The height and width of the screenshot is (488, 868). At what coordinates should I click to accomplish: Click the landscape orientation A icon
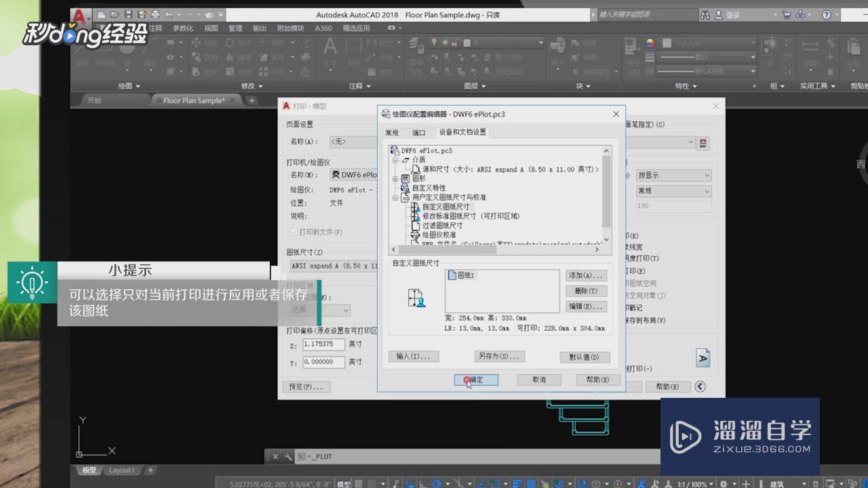703,357
